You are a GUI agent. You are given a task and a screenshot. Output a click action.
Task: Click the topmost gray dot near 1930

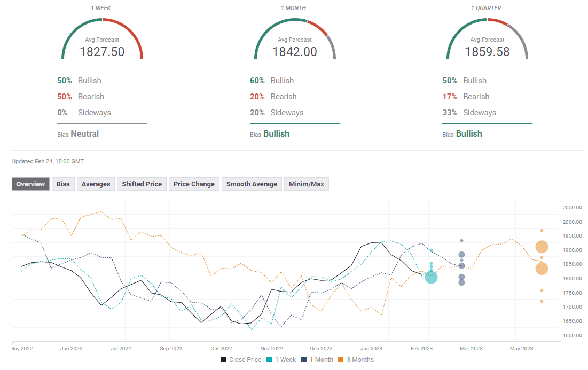462,241
